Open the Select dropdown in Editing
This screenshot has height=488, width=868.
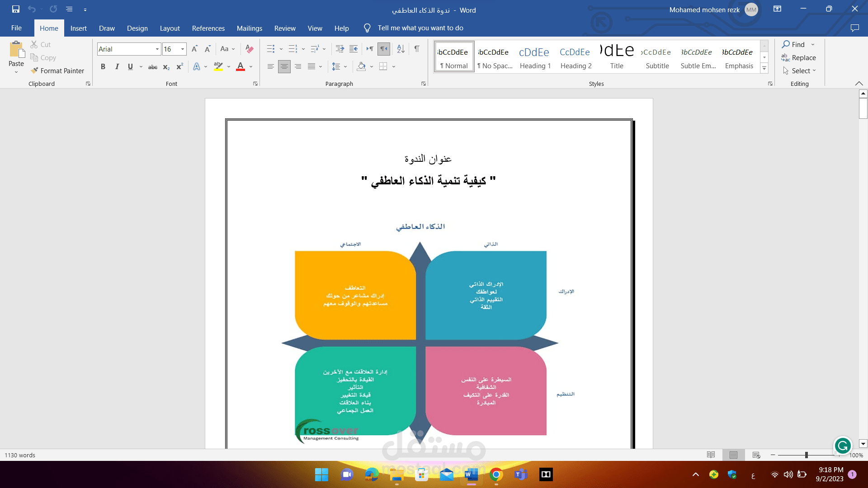[x=800, y=70]
